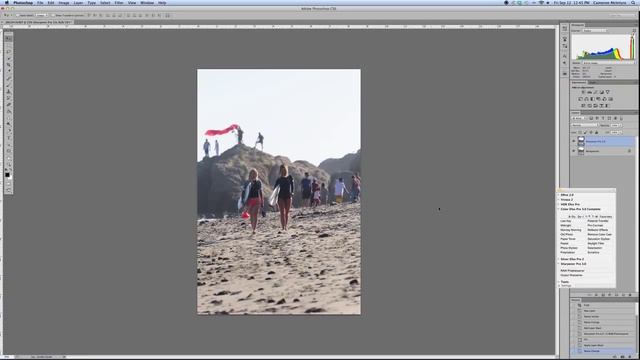Switch to the Styles tab
The height and width of the screenshot is (360, 640).
(592, 82)
